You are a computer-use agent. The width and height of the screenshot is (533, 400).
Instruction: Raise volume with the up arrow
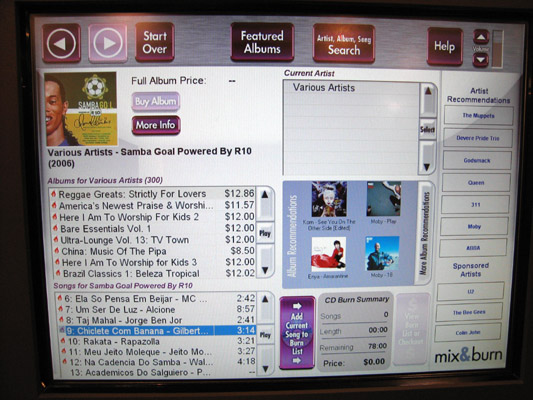pyautogui.click(x=481, y=37)
